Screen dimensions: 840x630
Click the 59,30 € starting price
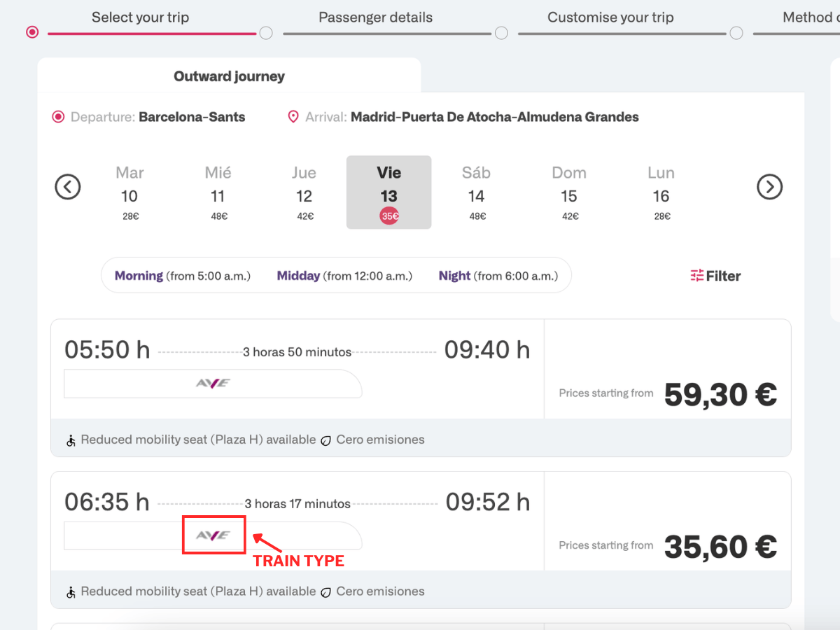[721, 394]
